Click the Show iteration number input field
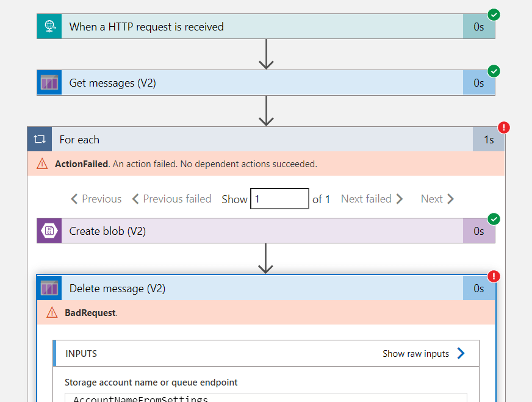 pyautogui.click(x=279, y=199)
